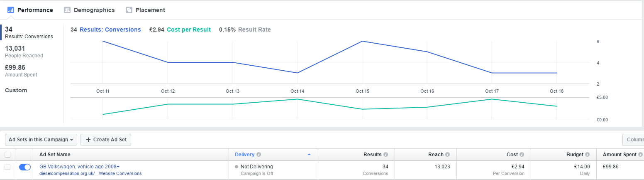Check the select-all checkbox in table header
The width and height of the screenshot is (644, 180).
(x=7, y=155)
